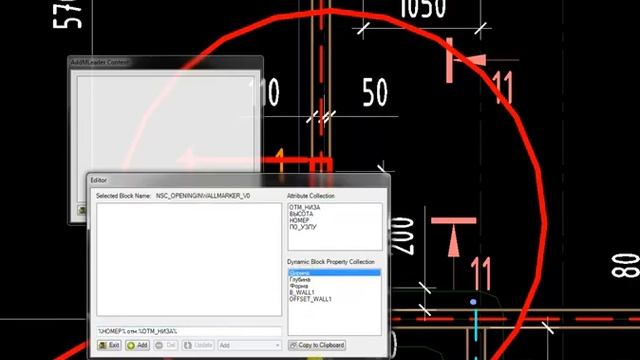Screen dimensions: 640x360
Task: Click the green Add button
Action: pyautogui.click(x=138, y=345)
